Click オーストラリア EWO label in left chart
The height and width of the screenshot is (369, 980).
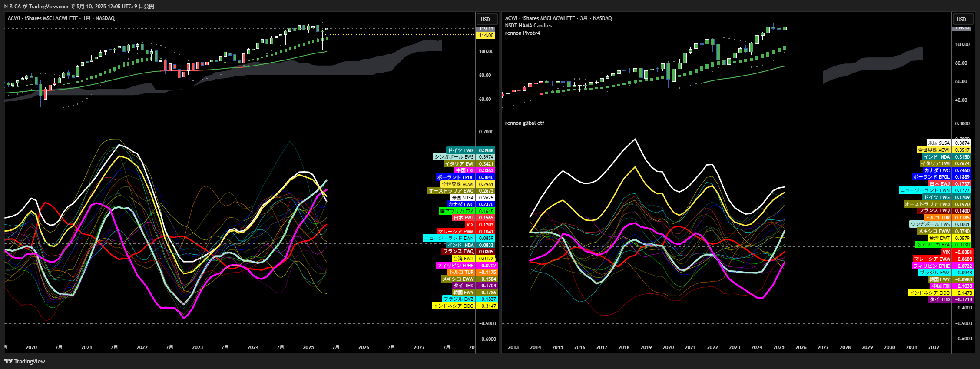coord(451,191)
